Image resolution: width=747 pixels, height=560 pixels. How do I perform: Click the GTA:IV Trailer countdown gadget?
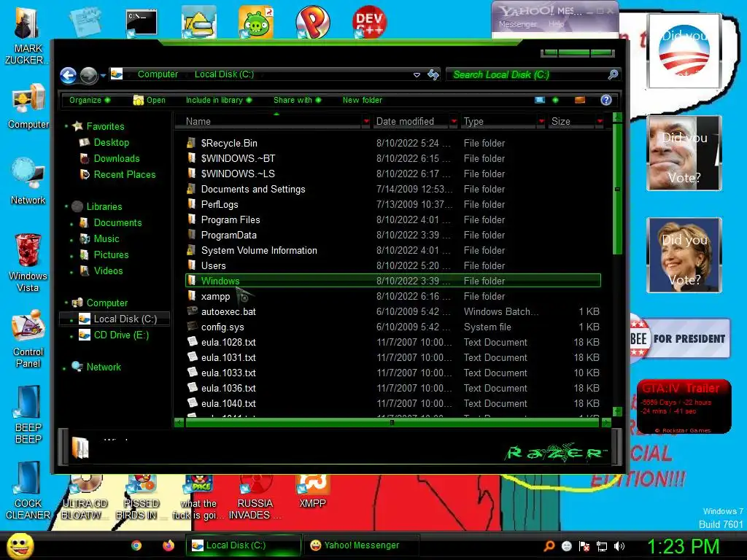point(684,406)
